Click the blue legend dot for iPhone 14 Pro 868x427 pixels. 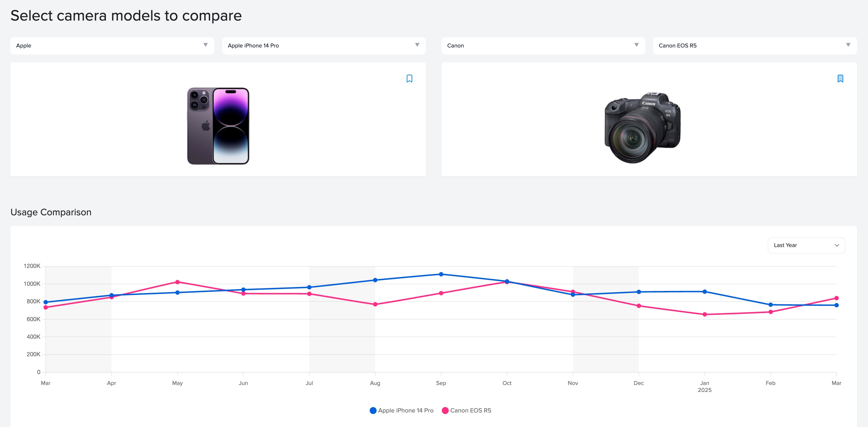373,410
